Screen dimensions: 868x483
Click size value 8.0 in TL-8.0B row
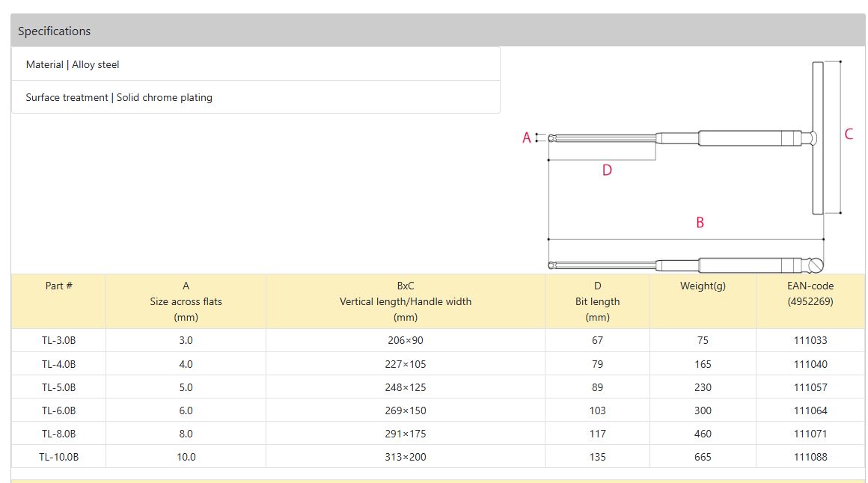(x=186, y=434)
